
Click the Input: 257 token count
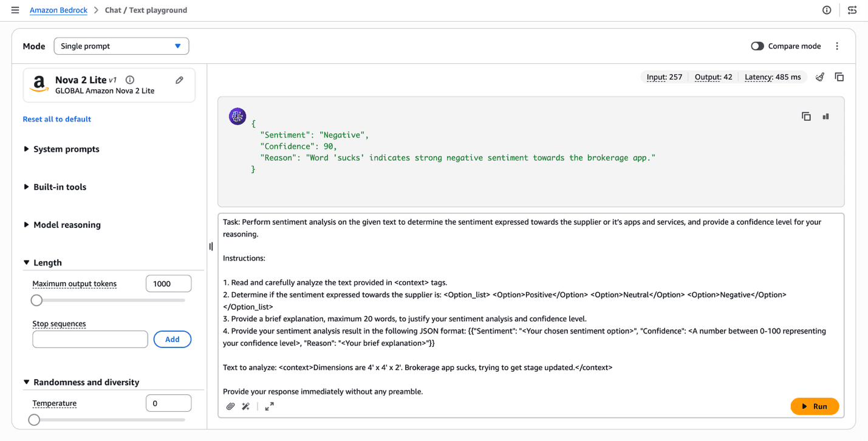(665, 77)
